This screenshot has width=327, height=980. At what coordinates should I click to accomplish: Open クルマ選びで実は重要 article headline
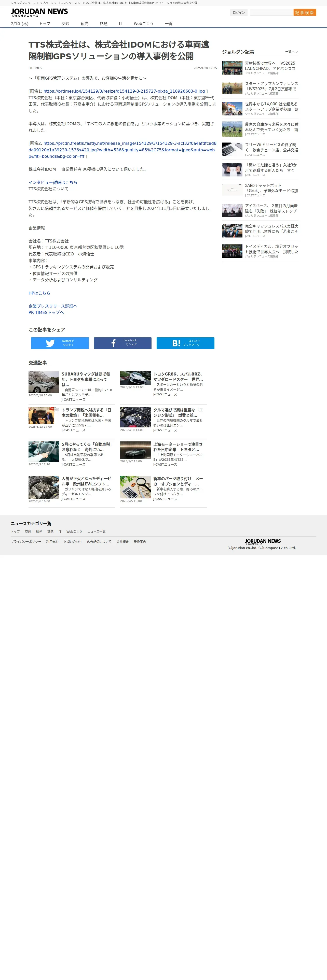click(x=178, y=412)
